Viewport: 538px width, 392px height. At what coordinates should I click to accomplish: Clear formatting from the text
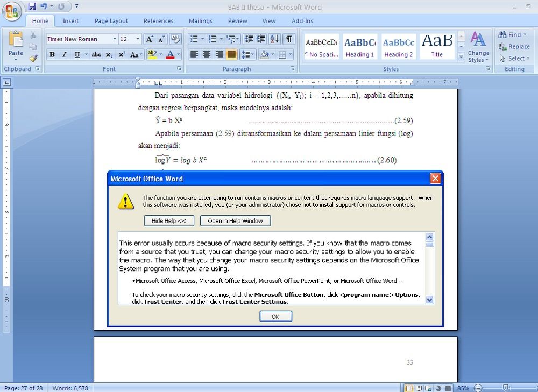[175, 39]
